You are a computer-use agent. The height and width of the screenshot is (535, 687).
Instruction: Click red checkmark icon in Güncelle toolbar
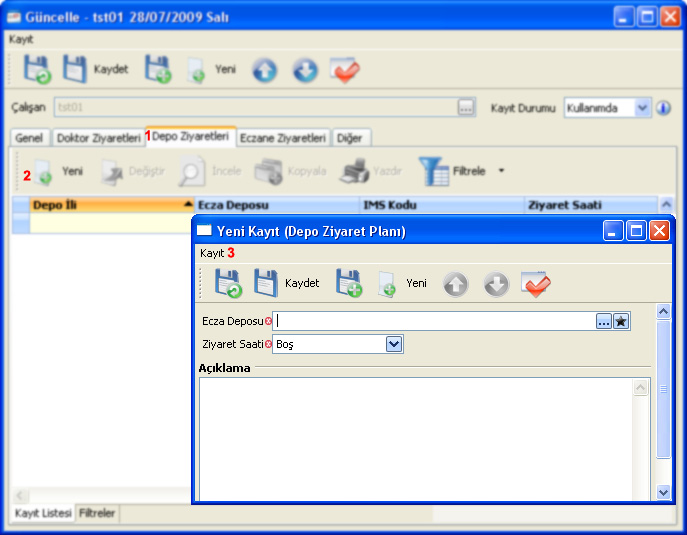point(345,70)
